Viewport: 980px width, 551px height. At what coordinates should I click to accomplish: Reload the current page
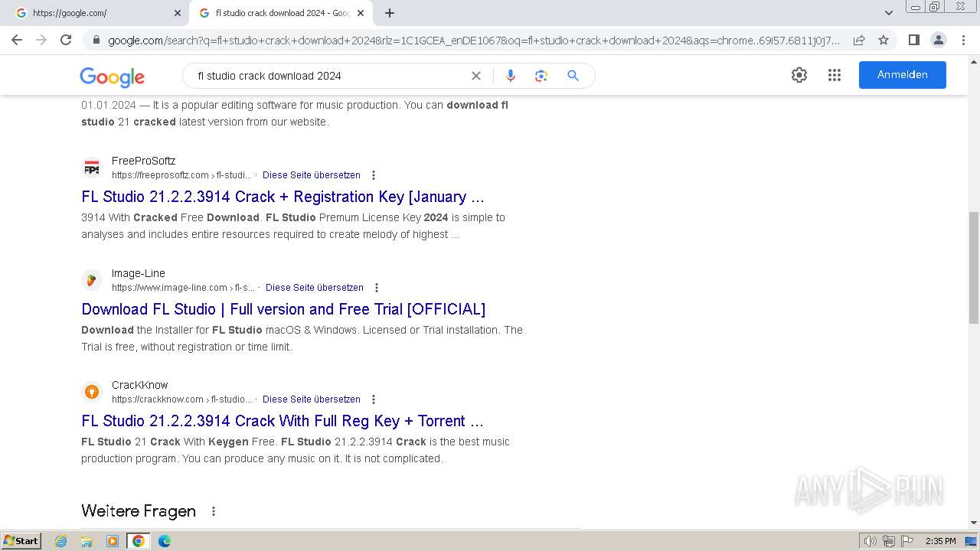[x=66, y=40]
